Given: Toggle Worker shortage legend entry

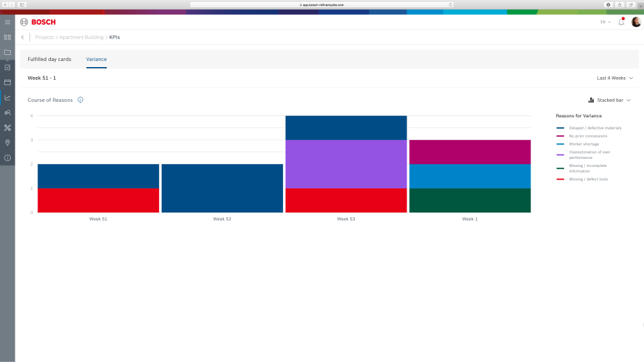Looking at the screenshot, I should click(578, 144).
